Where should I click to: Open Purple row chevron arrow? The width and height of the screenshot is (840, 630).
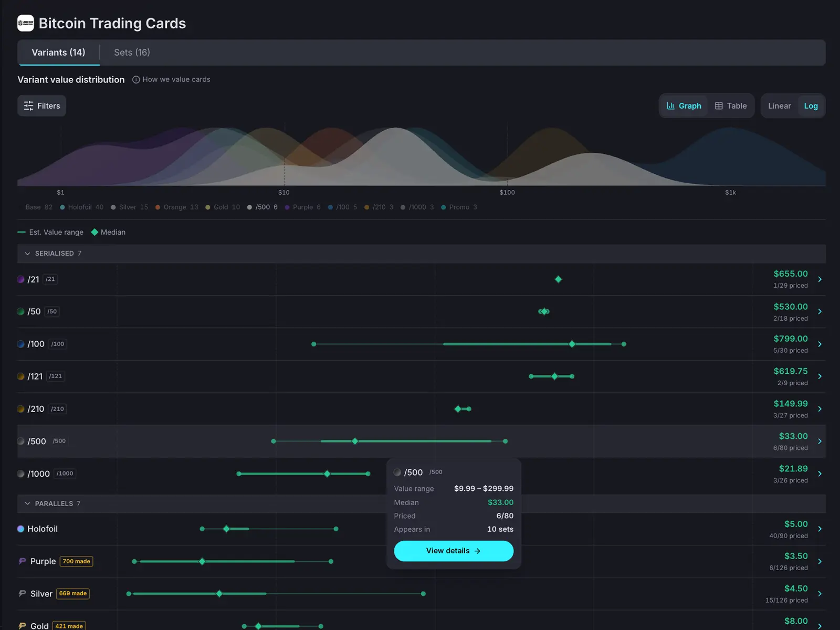820,562
